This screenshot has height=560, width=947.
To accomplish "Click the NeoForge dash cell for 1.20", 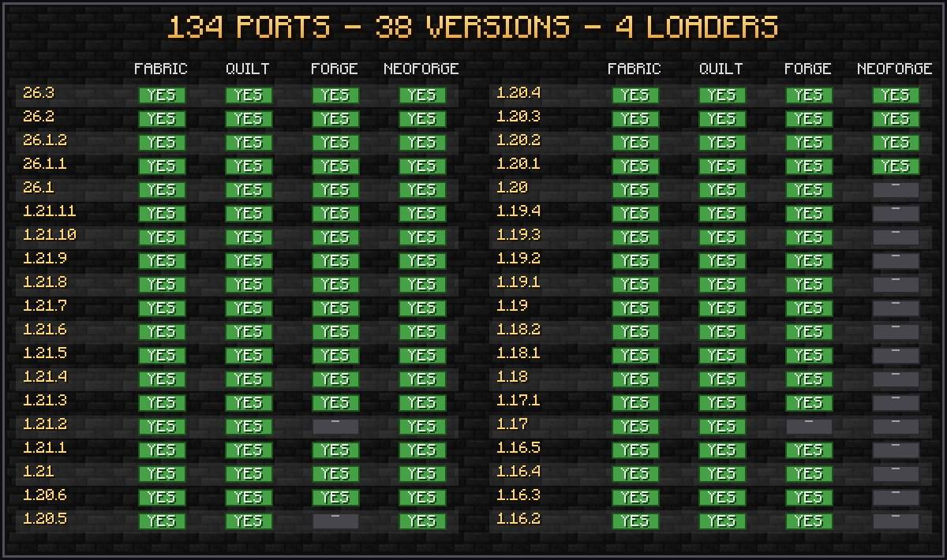I will [896, 190].
